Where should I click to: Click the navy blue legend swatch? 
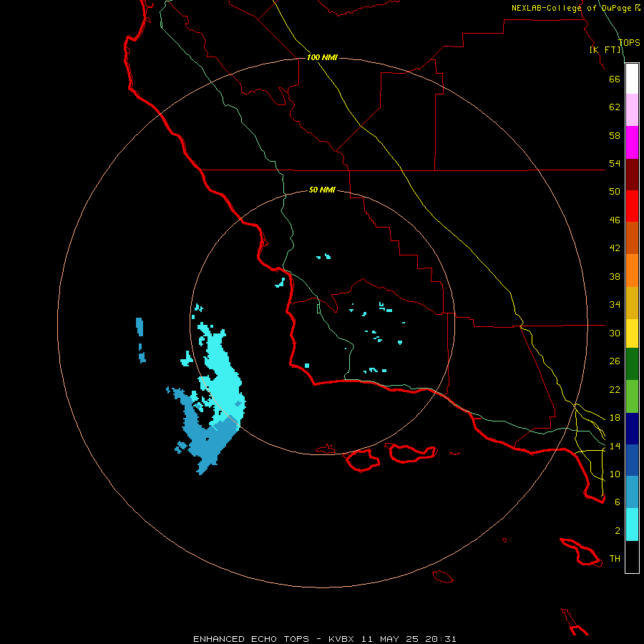(632, 429)
